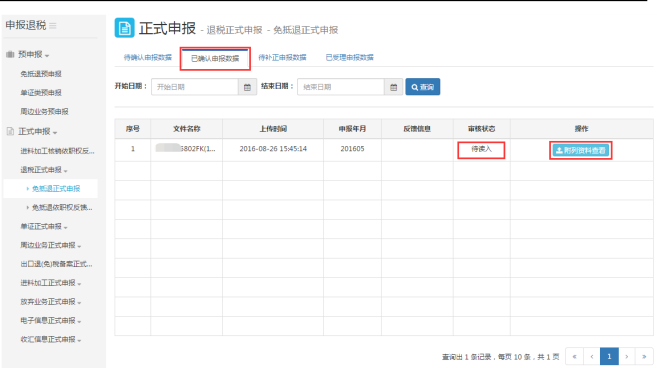Open 免抵退预申报 in the sidebar
Screen dimensions: 657x368
point(41,74)
